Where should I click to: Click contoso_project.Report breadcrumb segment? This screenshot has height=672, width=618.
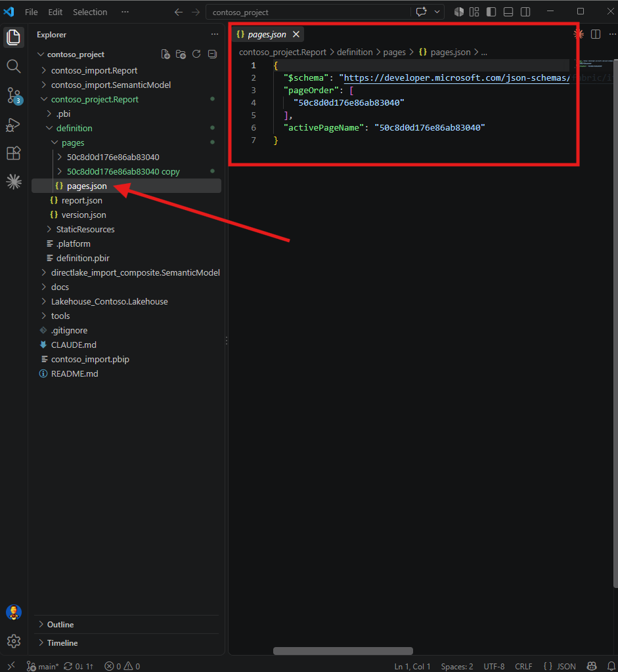[x=282, y=52]
